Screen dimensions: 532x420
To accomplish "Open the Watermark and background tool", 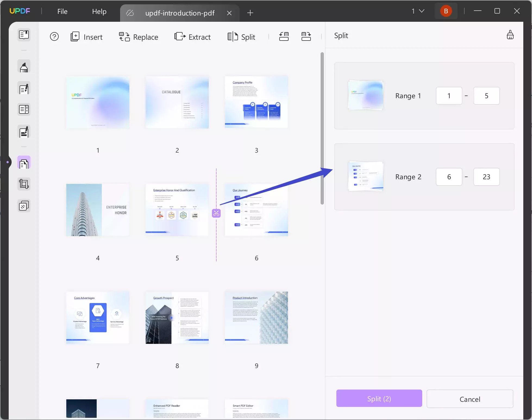I will (x=24, y=206).
